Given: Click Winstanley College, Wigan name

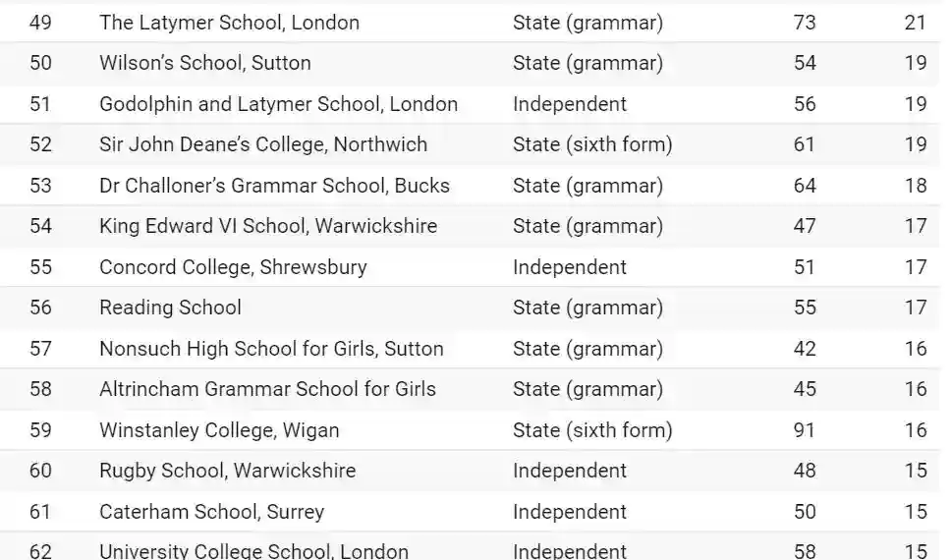Looking at the screenshot, I should coord(219,430).
